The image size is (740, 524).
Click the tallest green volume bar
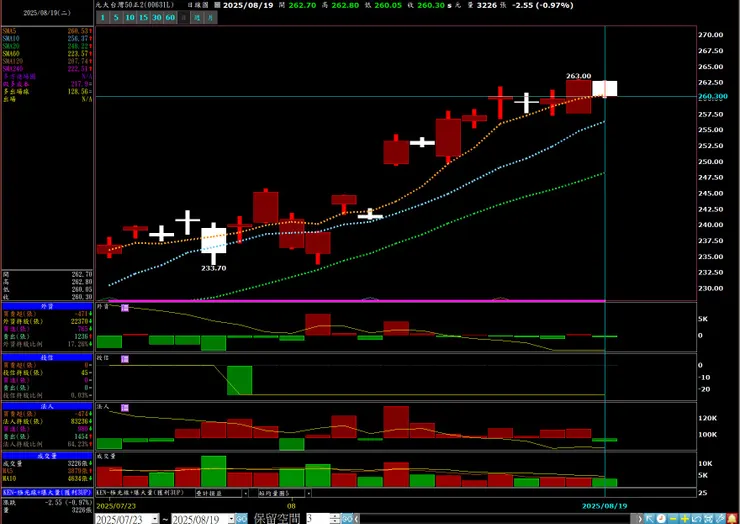(214, 471)
